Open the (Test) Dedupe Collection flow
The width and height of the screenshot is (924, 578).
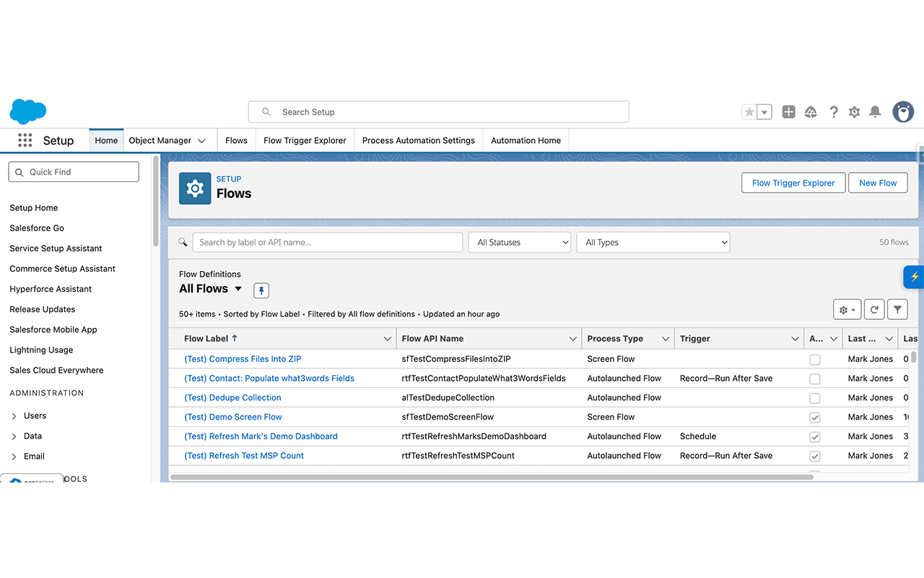point(232,398)
